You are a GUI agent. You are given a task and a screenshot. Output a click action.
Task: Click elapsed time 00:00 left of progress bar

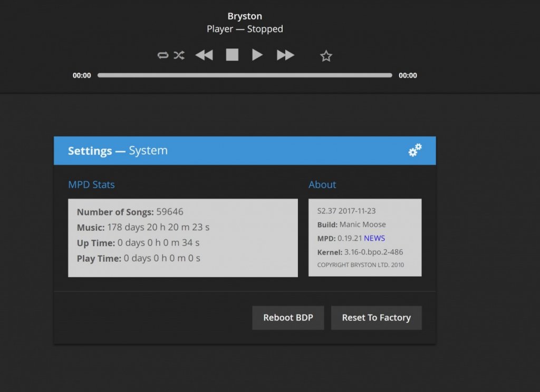[82, 75]
